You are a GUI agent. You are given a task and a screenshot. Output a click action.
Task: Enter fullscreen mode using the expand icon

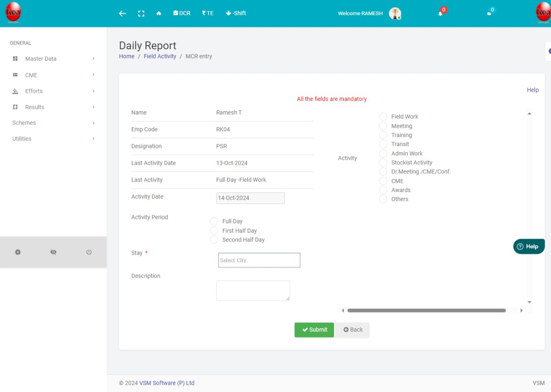[x=141, y=13]
